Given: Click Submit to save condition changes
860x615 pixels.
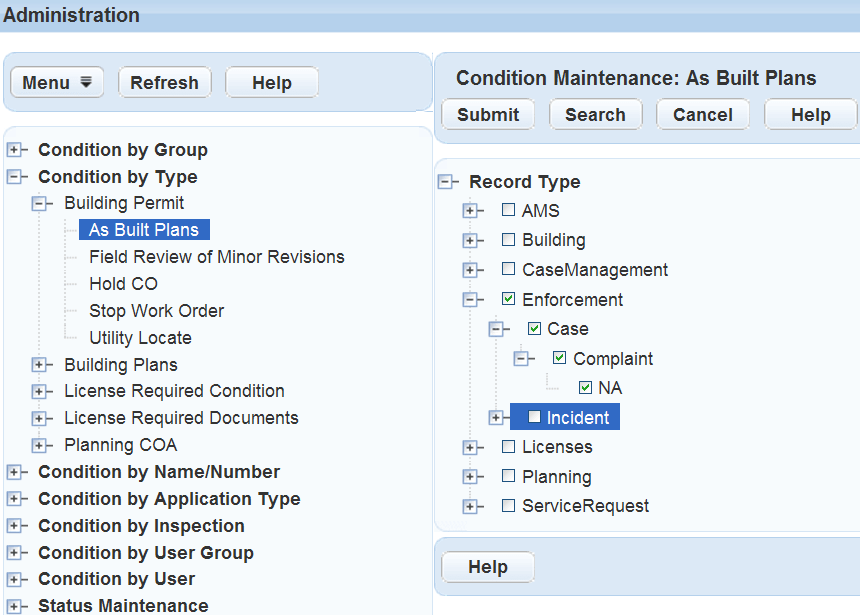Looking at the screenshot, I should coord(487,114).
